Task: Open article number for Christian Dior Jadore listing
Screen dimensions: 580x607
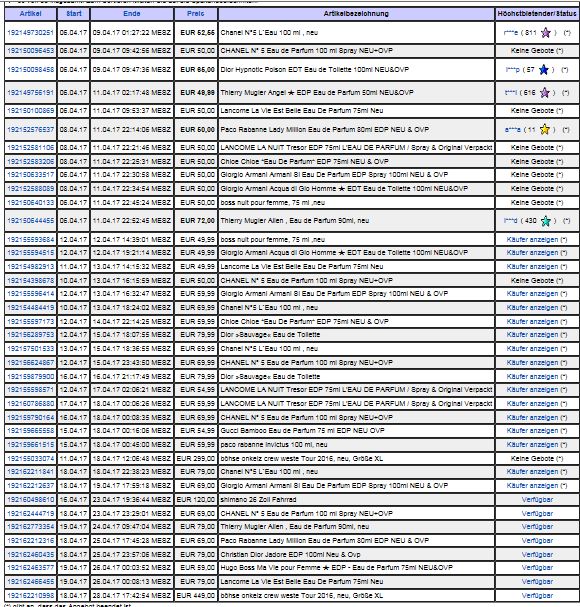Action: [x=31, y=554]
